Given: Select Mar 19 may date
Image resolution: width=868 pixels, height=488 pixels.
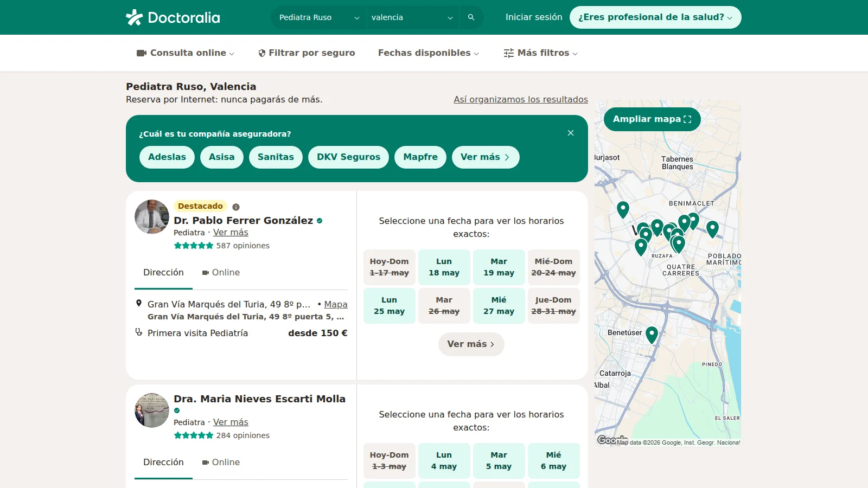Looking at the screenshot, I should tap(499, 267).
